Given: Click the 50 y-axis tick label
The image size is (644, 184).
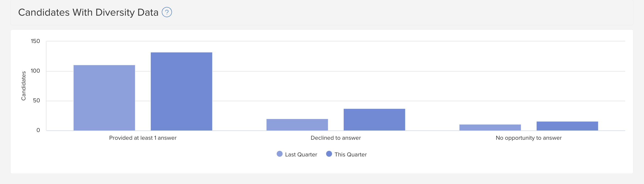Looking at the screenshot, I should click(x=37, y=100).
